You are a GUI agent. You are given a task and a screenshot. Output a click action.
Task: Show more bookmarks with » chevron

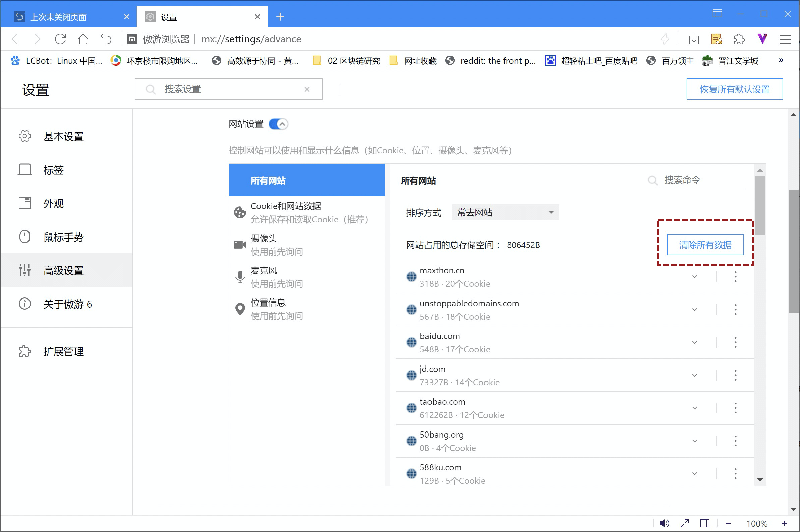click(781, 60)
